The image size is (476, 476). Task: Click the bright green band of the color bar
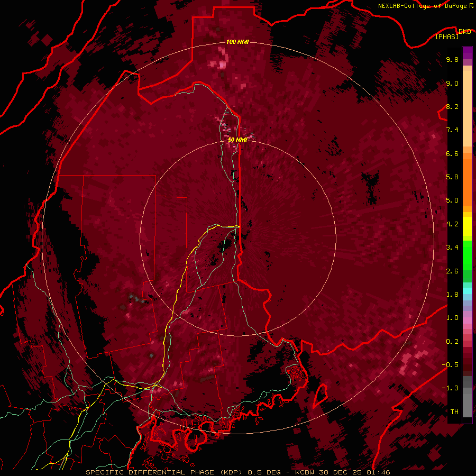tap(467, 257)
